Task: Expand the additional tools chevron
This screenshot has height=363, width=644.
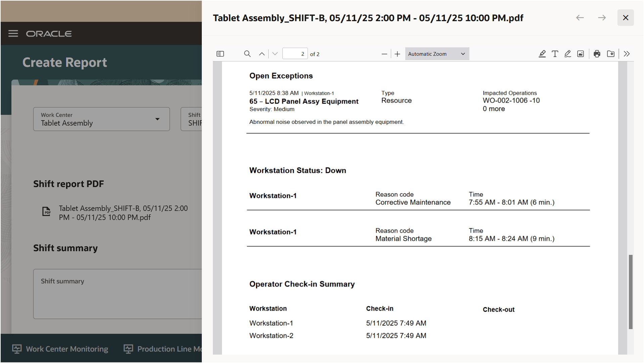Action: coord(627,54)
